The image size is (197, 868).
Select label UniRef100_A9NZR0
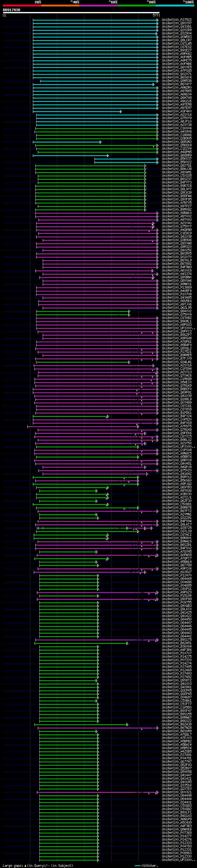coord(177,88)
